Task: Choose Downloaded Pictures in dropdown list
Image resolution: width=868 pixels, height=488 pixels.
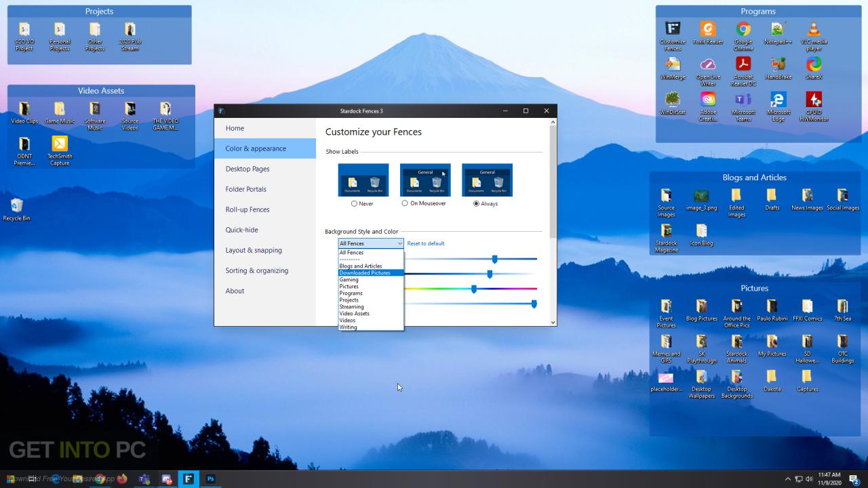Action: 371,272
